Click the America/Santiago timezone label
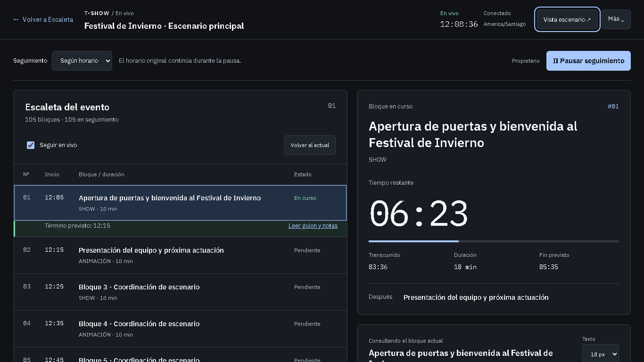This screenshot has width=644, height=362. tap(504, 24)
